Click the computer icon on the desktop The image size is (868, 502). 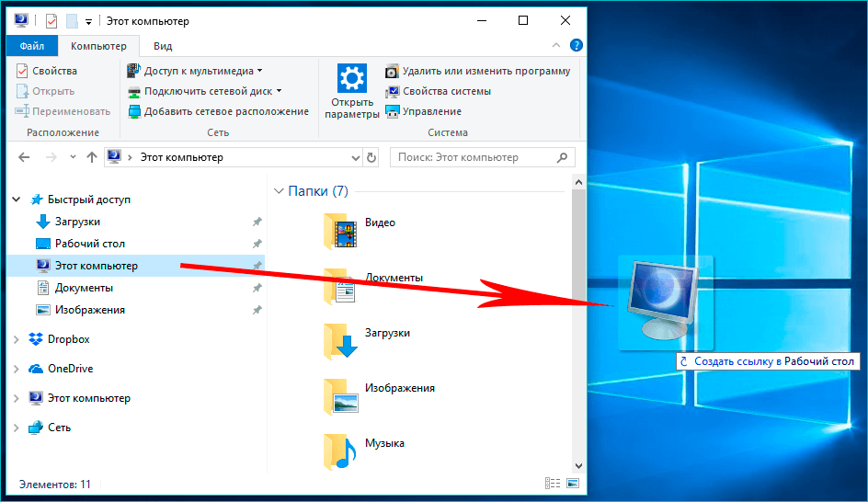pyautogui.click(x=665, y=302)
